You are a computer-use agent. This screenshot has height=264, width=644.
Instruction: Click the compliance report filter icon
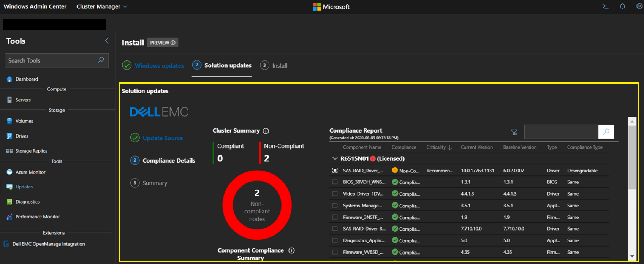[x=514, y=132]
